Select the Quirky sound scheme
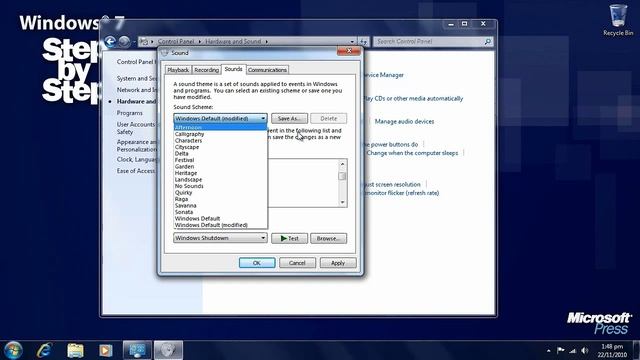The width and height of the screenshot is (640, 360). pos(220,193)
